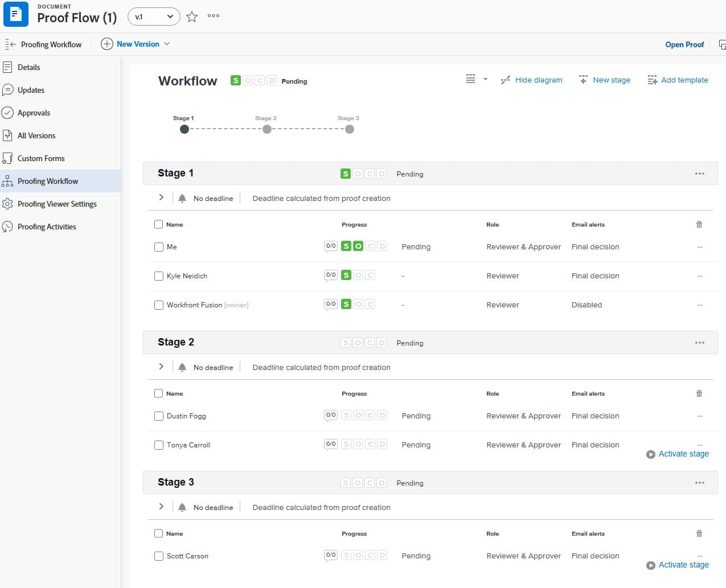726x588 pixels.
Task: Select all users in Stage 2 checkbox
Action: [159, 393]
